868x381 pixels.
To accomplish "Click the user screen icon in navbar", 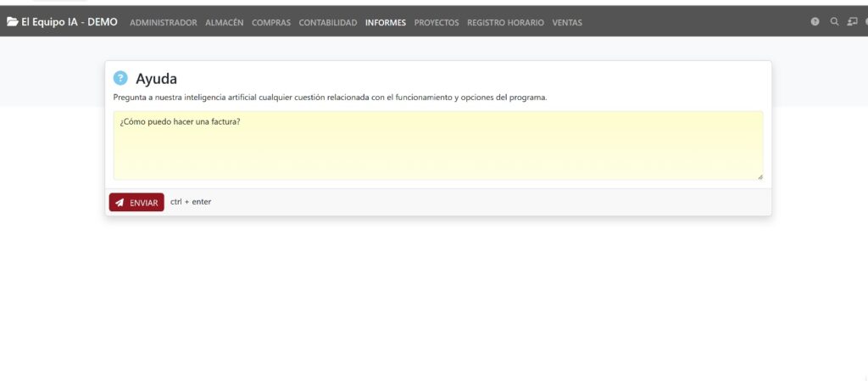I will [x=852, y=22].
